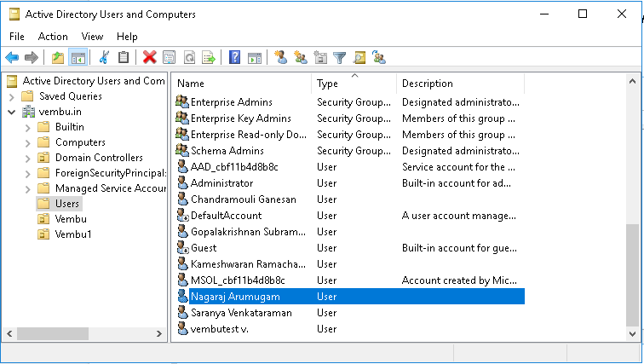Create new organizational unit toolbar icon
Screen dimensions: 644x364
tap(320, 57)
